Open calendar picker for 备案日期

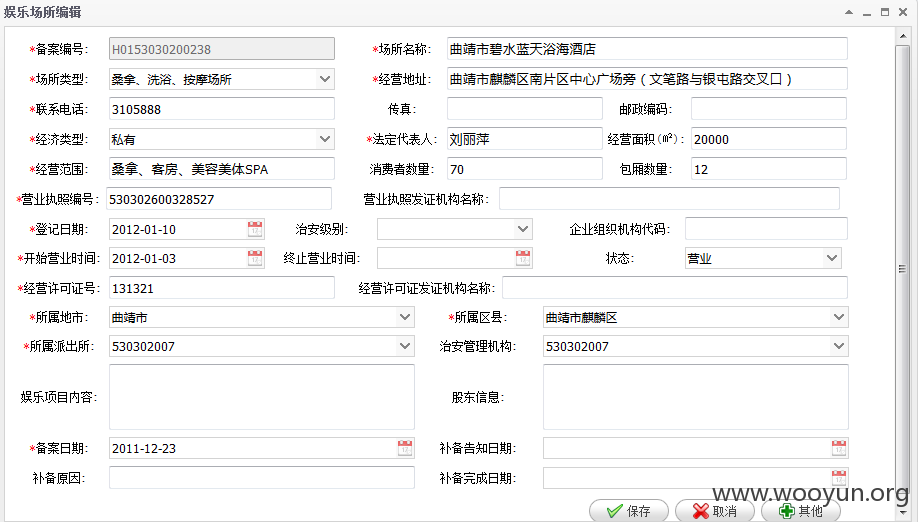405,448
